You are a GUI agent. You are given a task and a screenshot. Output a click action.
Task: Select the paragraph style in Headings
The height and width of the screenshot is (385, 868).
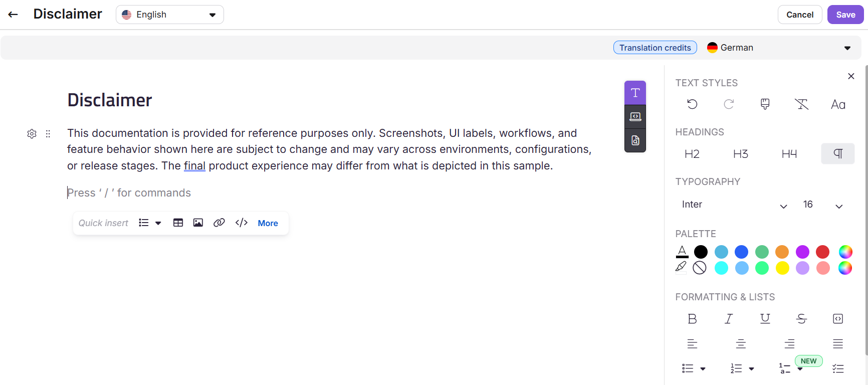(837, 153)
